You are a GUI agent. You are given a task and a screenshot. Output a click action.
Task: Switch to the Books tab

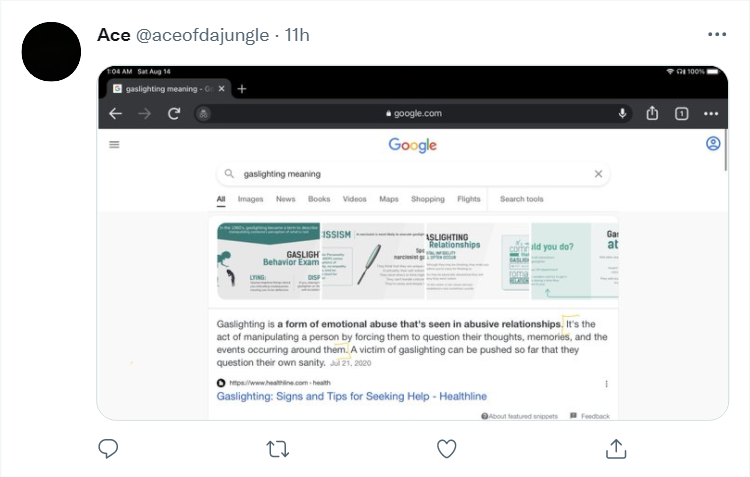[x=319, y=199]
